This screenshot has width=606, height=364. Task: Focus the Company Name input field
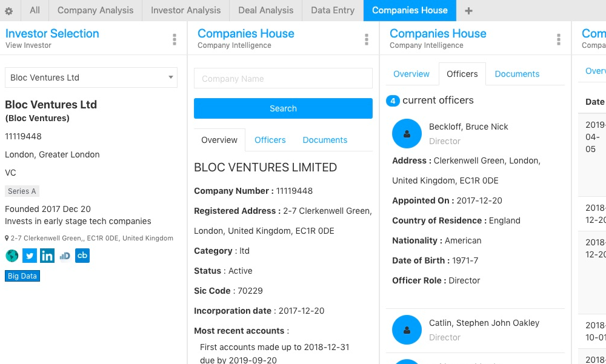click(x=283, y=79)
